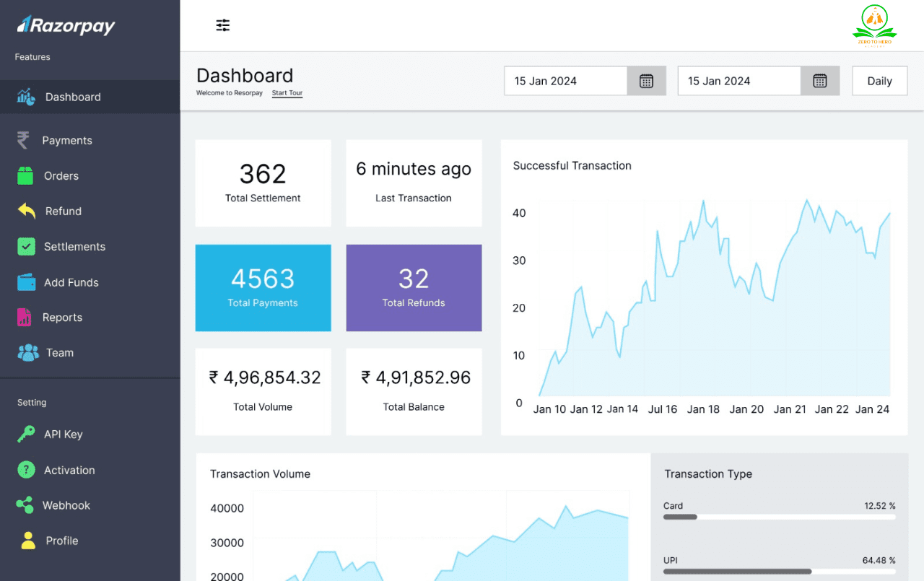This screenshot has height=581, width=924.
Task: Click the blue Add Funds wallet icon
Action: 27,282
